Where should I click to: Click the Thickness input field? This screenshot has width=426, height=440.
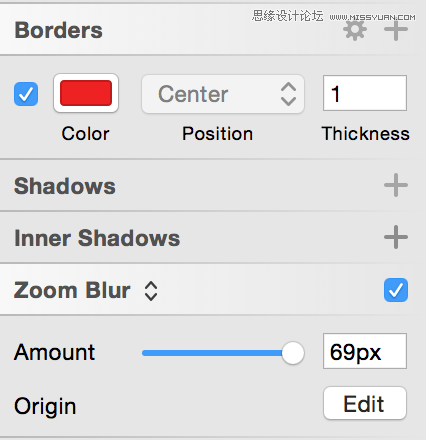(365, 93)
